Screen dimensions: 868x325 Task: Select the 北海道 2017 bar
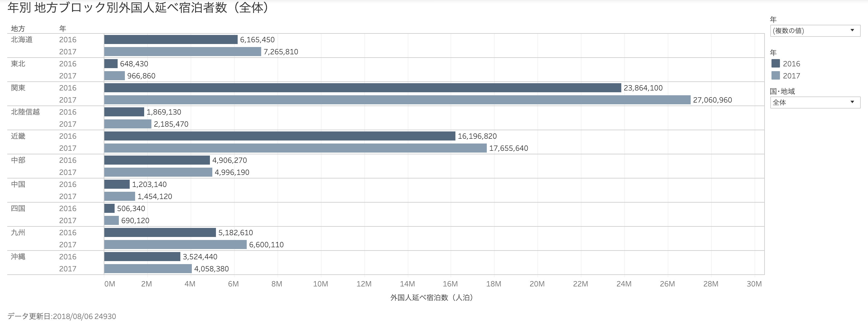point(182,52)
